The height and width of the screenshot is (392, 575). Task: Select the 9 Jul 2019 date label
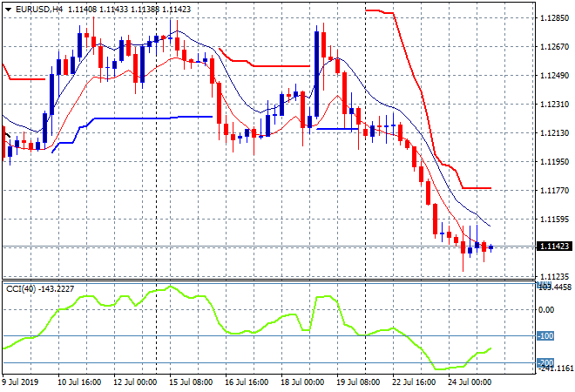coord(22,382)
